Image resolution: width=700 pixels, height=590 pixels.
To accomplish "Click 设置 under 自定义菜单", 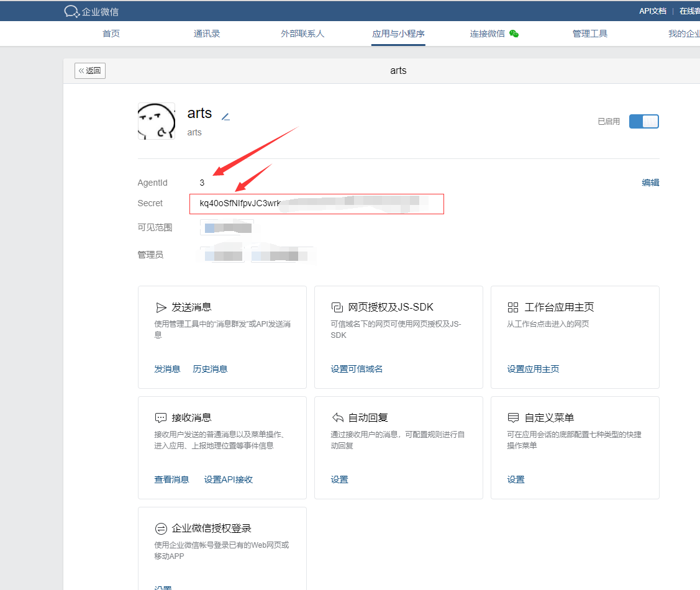I will point(516,480).
